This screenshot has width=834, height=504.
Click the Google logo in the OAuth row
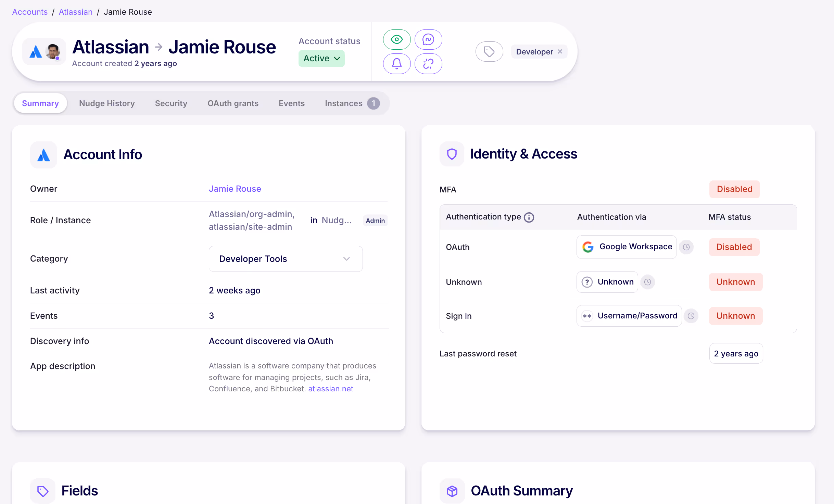point(588,247)
